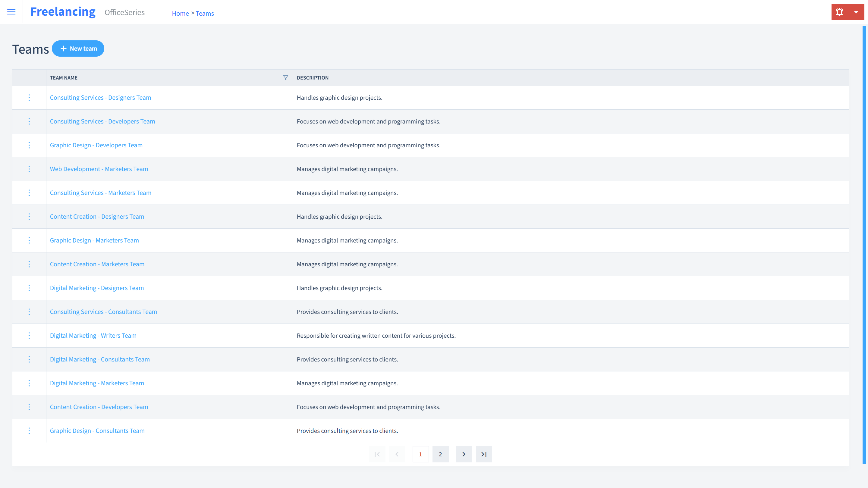Open Digital Marketing - Consultants Team link
868x488 pixels.
99,359
